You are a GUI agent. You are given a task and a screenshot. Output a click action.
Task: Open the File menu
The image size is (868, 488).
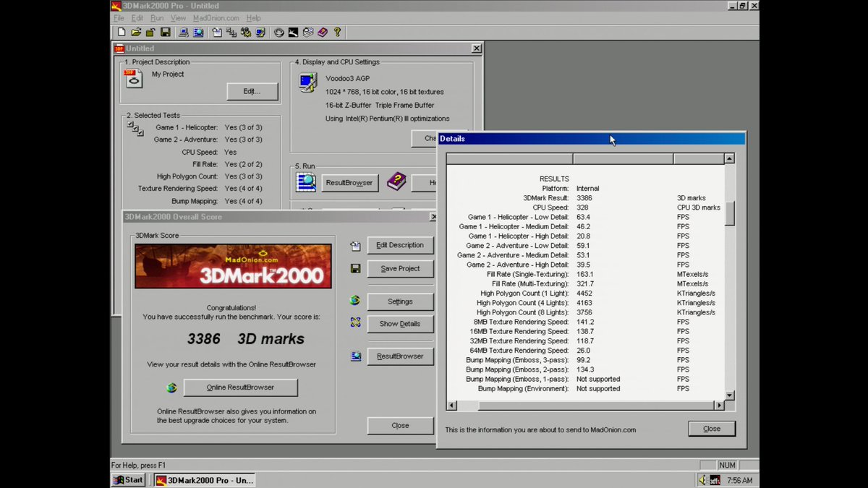(x=119, y=18)
